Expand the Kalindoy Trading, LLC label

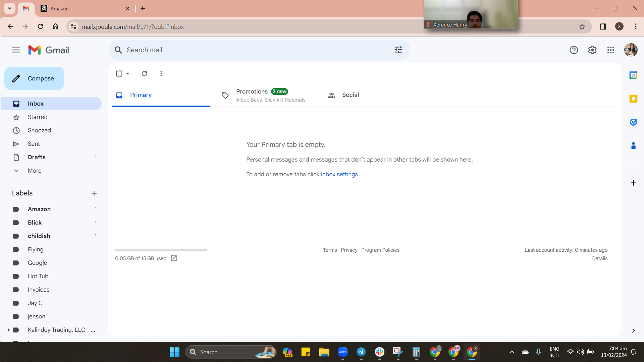coord(8,330)
